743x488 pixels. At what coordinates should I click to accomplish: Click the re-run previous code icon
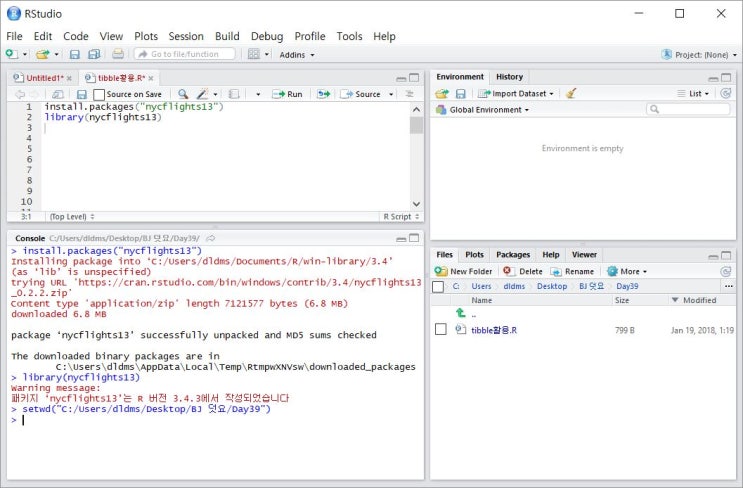point(324,94)
